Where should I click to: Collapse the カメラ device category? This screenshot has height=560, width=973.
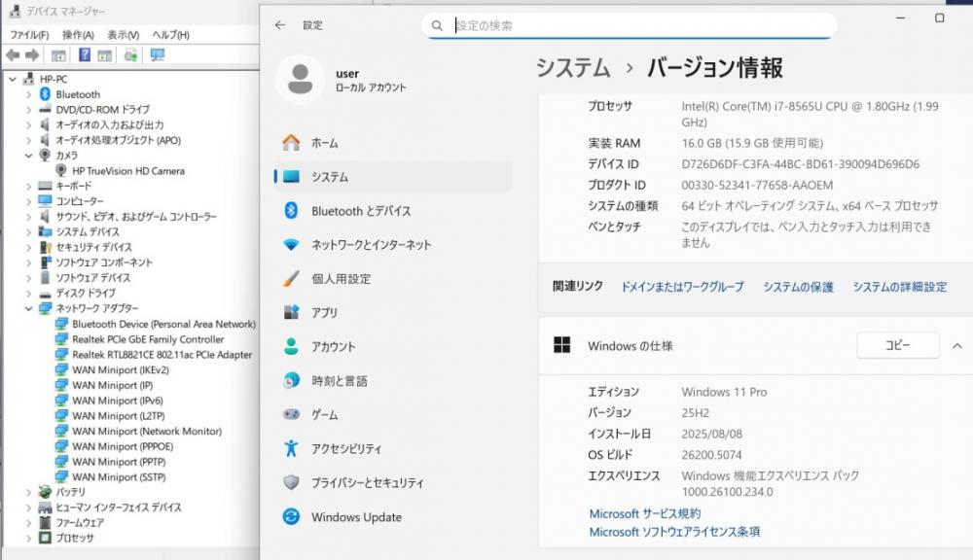28,156
